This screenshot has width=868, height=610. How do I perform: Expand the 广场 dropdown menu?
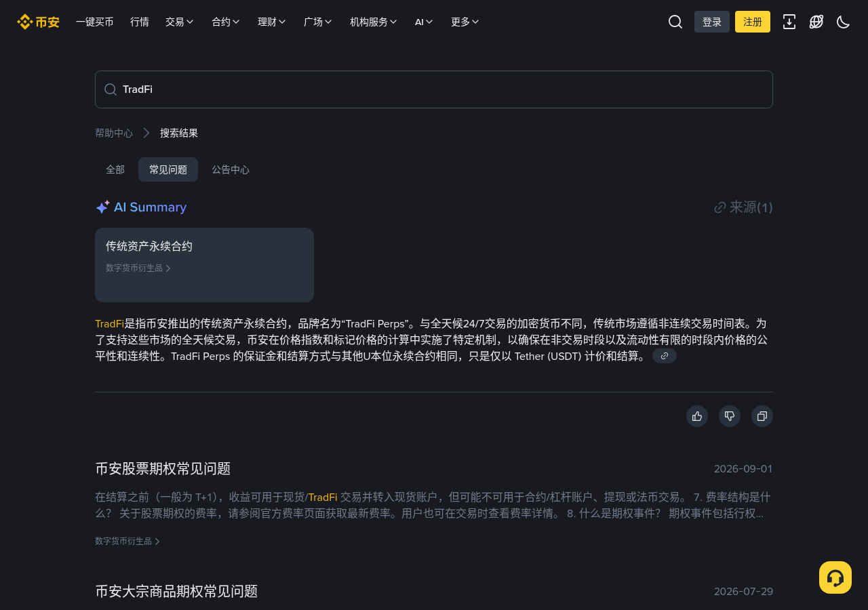coord(318,22)
